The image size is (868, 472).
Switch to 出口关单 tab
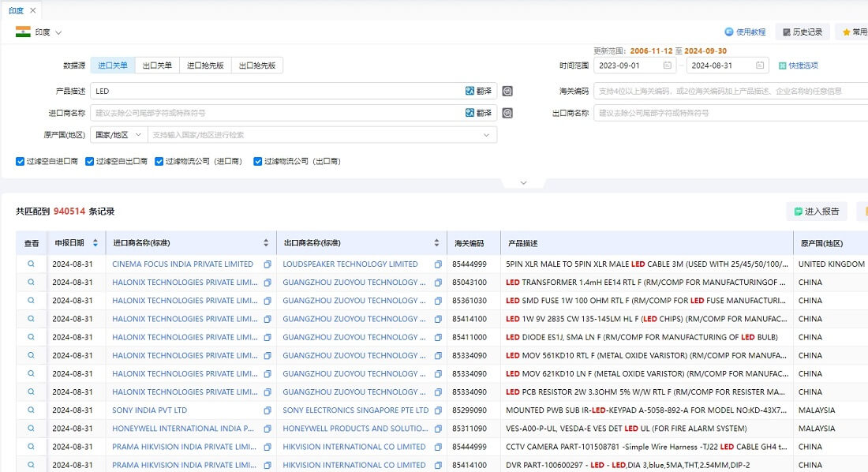(157, 66)
